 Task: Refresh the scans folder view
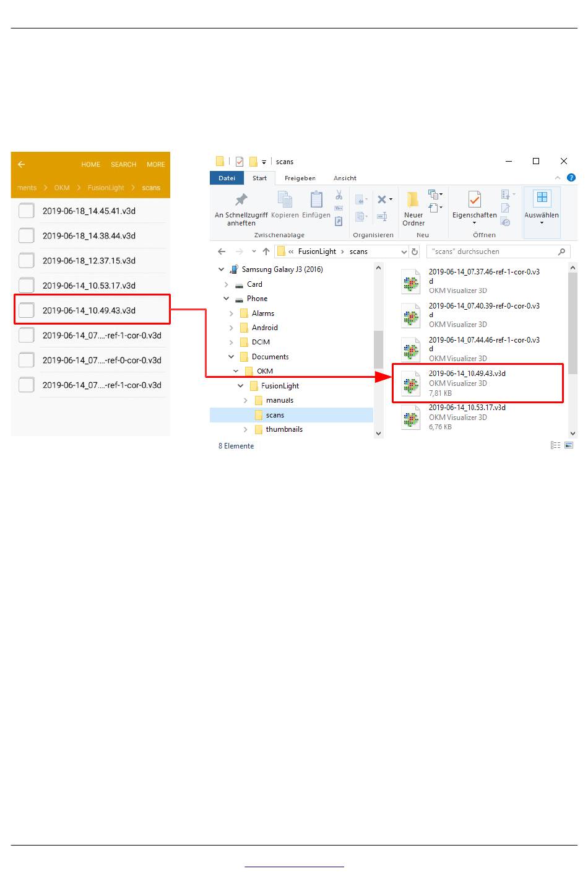tap(414, 251)
